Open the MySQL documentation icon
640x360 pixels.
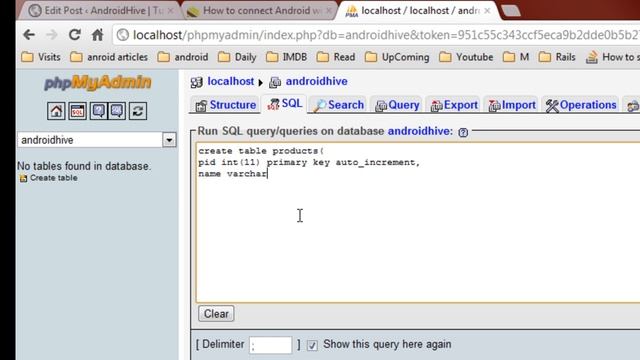pos(117,111)
